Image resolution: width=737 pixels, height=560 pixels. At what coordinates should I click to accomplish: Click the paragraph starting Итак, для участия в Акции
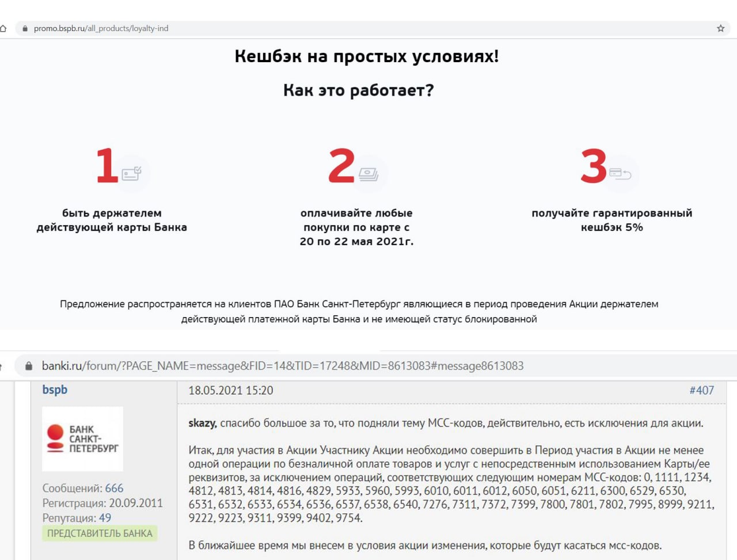[451, 484]
